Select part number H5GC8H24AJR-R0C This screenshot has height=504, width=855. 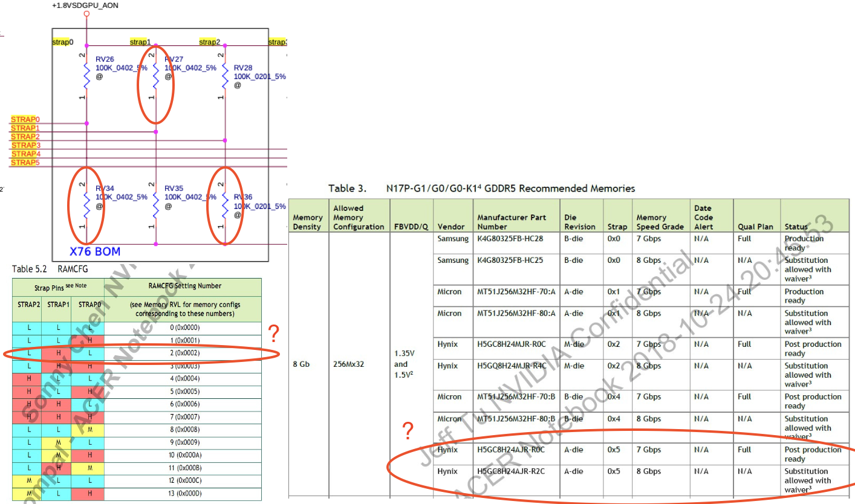(x=511, y=450)
